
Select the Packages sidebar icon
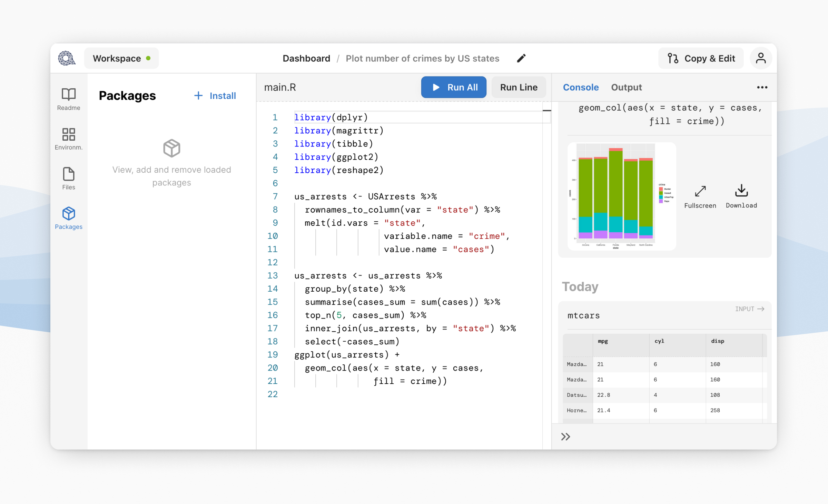click(69, 218)
